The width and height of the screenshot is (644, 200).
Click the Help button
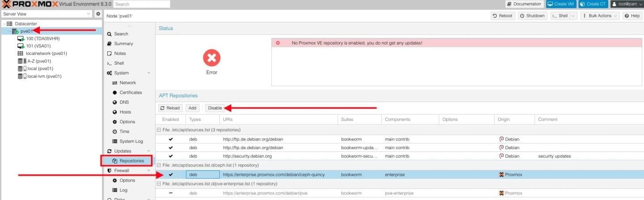click(632, 16)
